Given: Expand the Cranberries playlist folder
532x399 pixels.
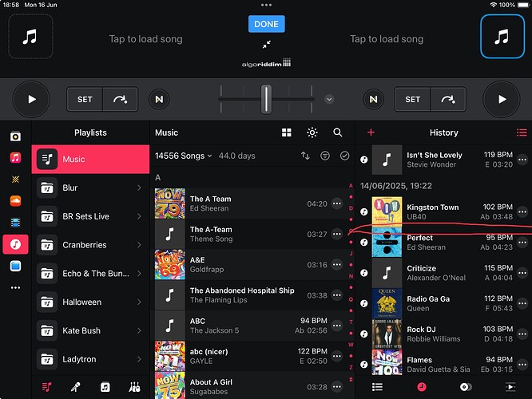Looking at the screenshot, I should pyautogui.click(x=90, y=245).
